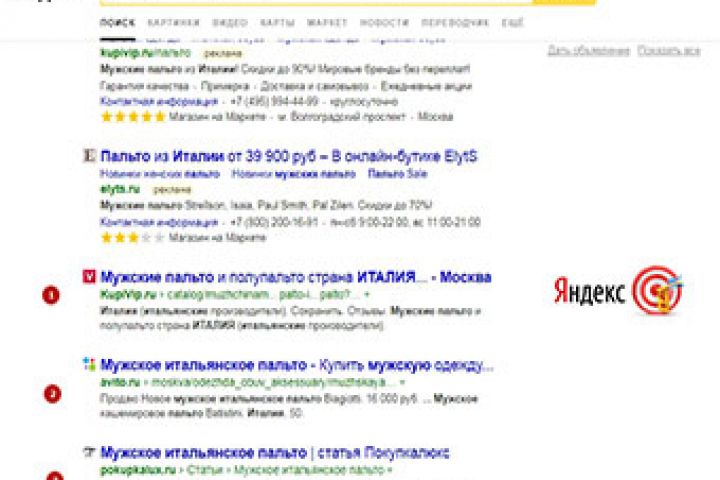Expand the arrow after the KupiVip.ru URL
Image resolution: width=720 pixels, height=480 pixels.
366,294
